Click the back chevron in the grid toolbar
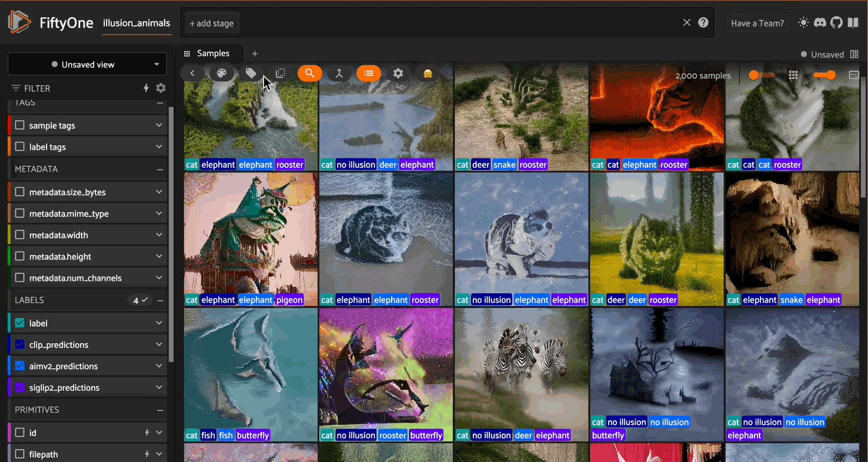868x462 pixels. coord(192,73)
